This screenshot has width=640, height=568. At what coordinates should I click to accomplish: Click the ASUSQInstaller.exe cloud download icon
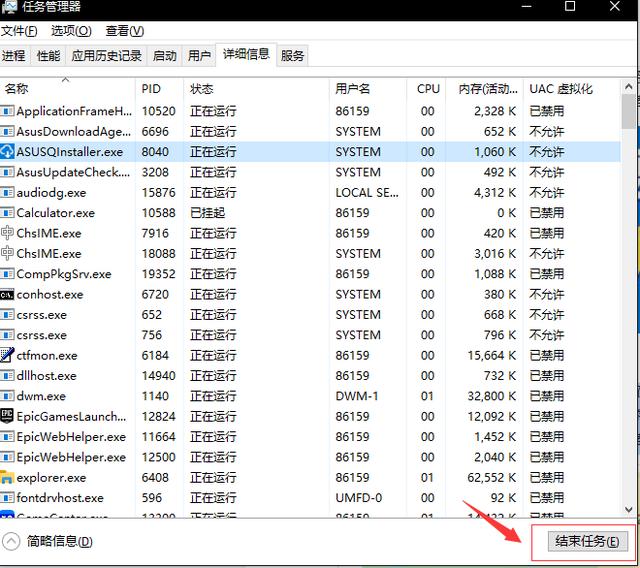coord(7,152)
